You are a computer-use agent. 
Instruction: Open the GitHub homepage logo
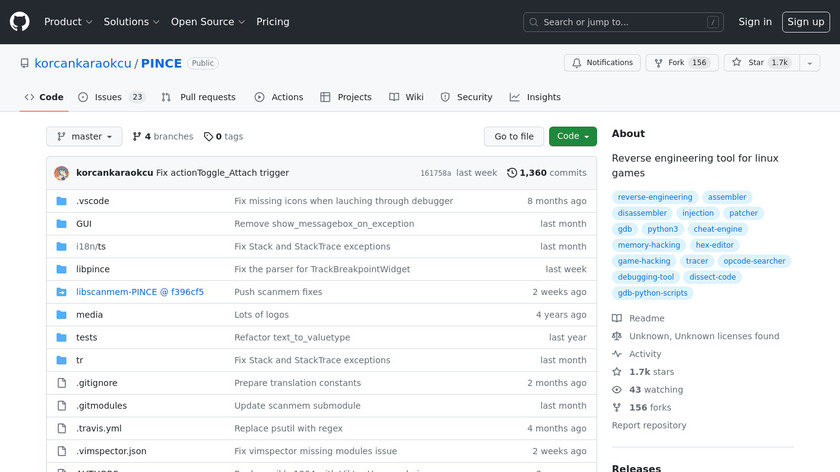point(19,22)
